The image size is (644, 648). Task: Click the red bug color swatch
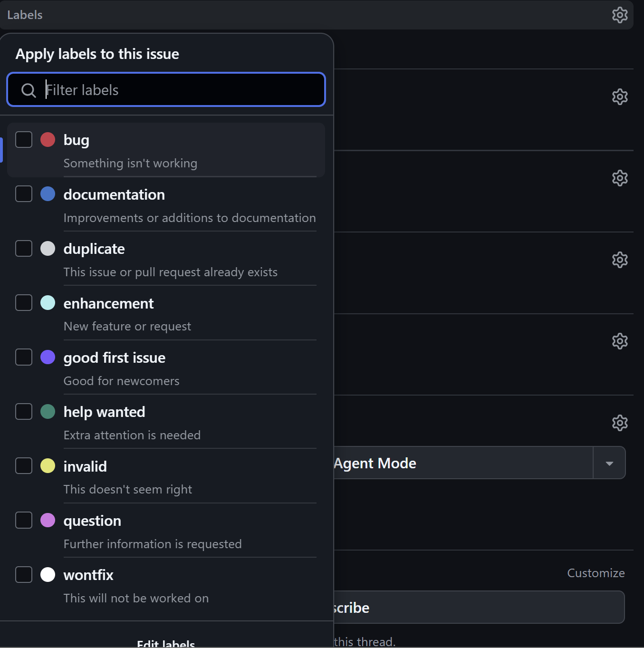(48, 140)
